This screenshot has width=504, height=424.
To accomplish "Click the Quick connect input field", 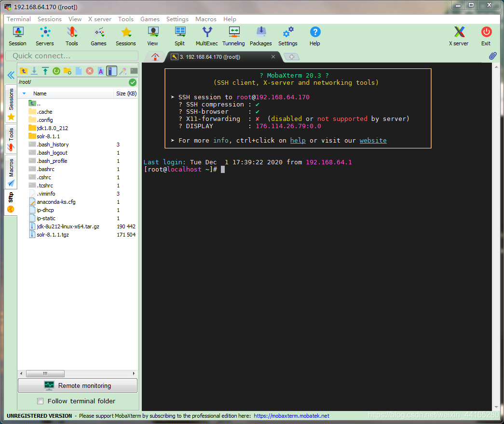I will (x=72, y=56).
